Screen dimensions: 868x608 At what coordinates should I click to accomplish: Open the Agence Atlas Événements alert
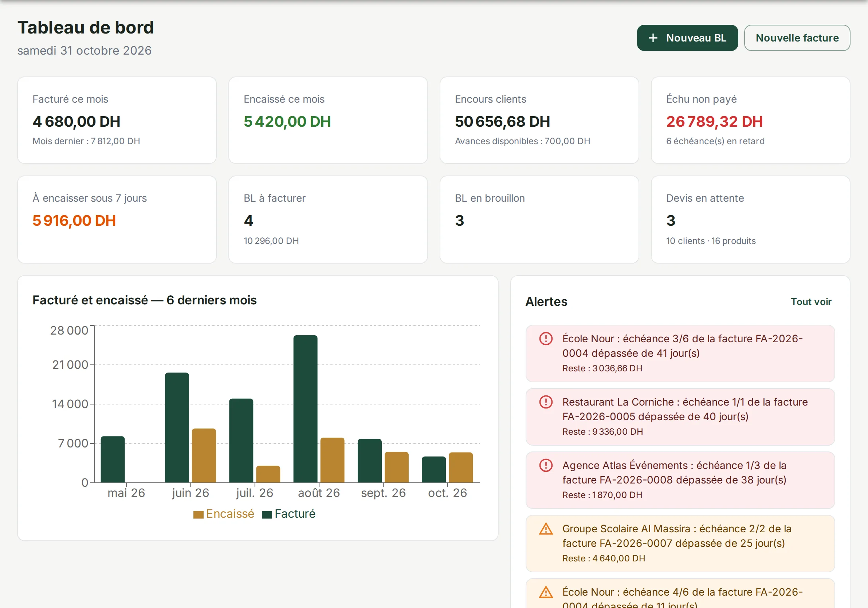pos(680,480)
